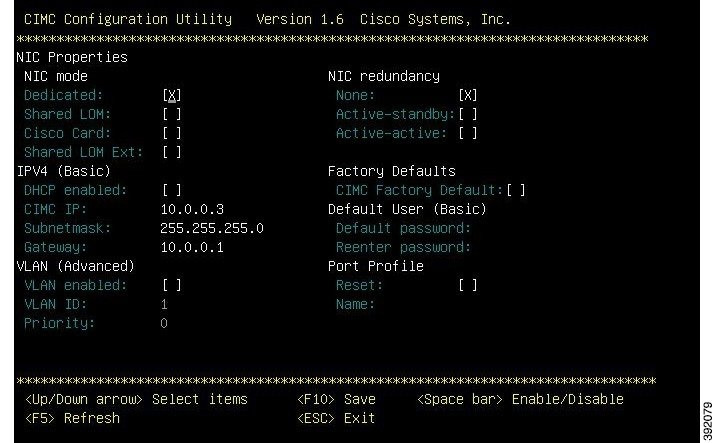Check the Shared LOM Ext option
Image resolution: width=714 pixels, height=443 pixels.
coord(172,152)
